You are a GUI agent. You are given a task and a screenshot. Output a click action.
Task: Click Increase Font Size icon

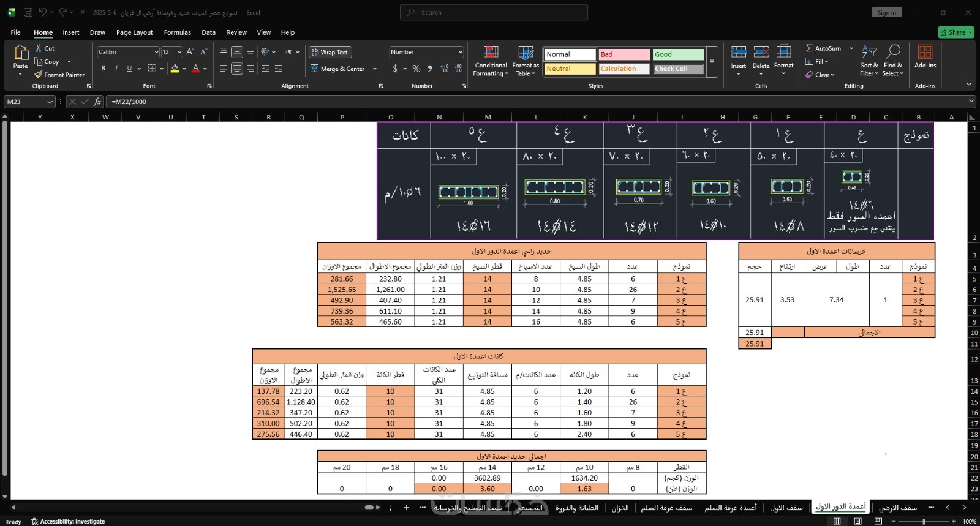tap(190, 52)
